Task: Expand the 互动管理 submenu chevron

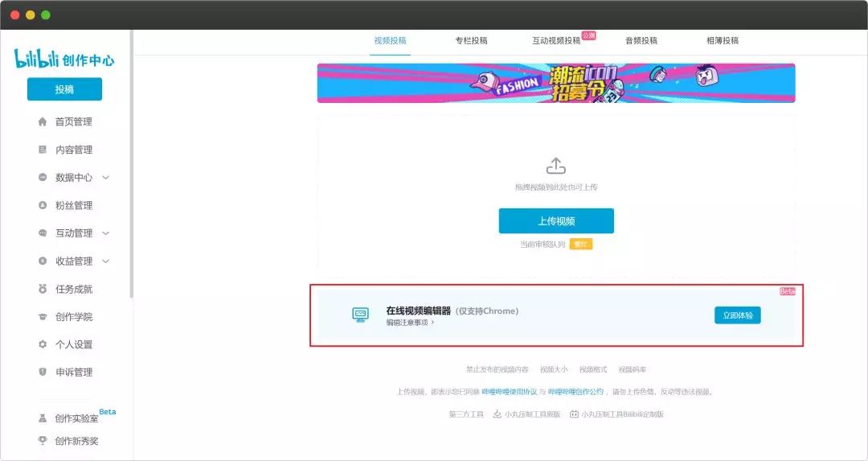Action: point(106,233)
